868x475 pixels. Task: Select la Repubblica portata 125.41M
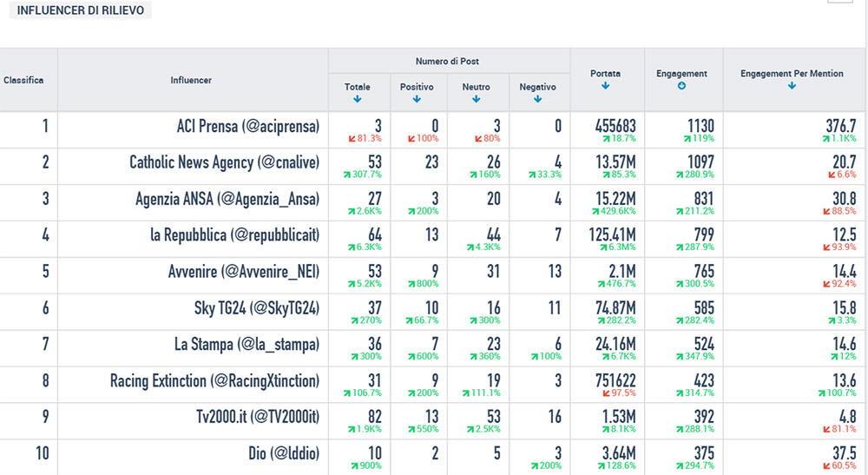point(612,235)
